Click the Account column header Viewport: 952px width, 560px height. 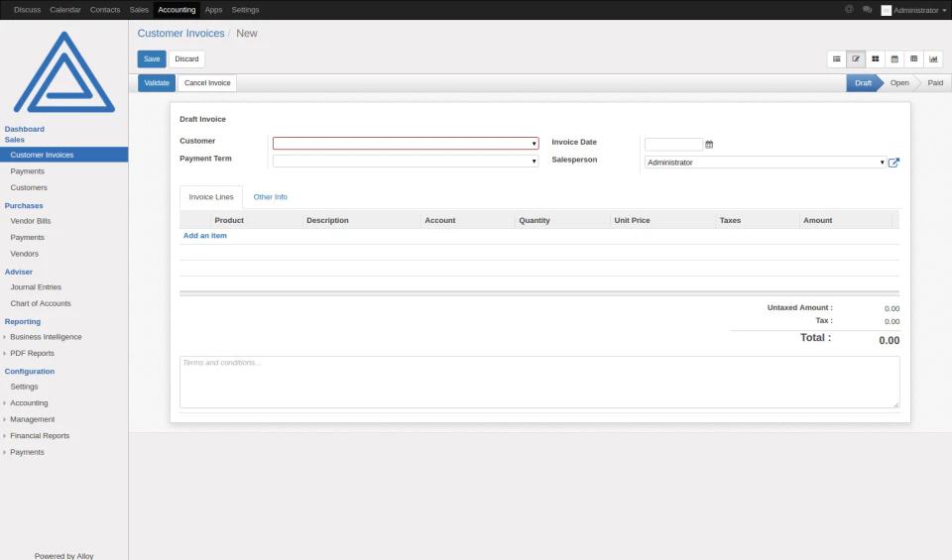(440, 220)
